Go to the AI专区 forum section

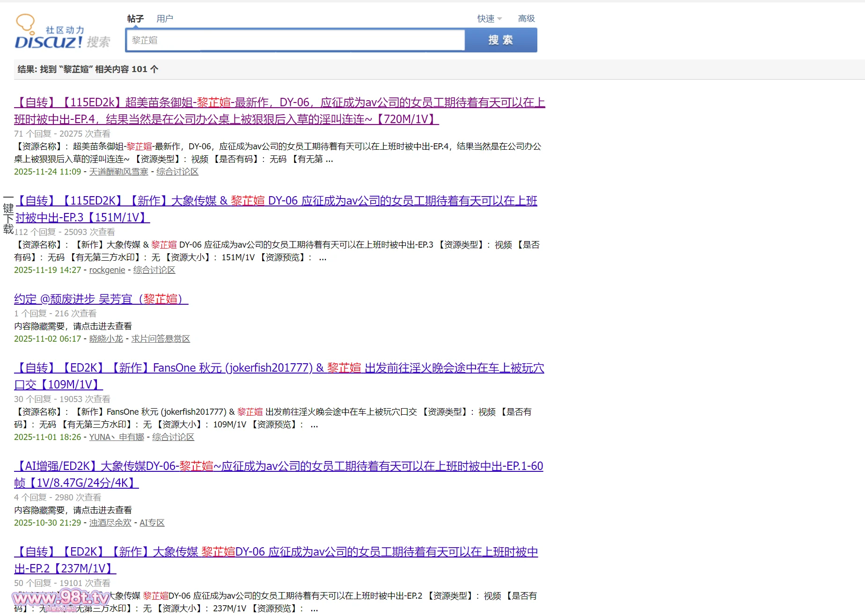pos(152,523)
